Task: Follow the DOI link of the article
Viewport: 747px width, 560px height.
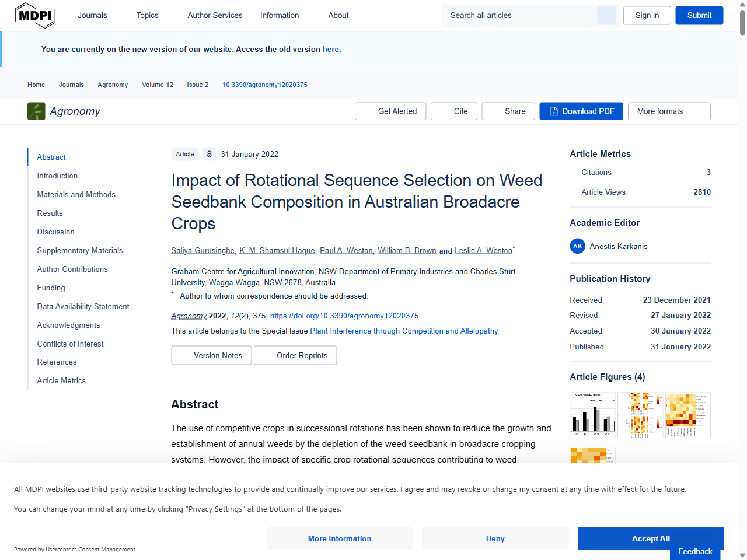Action: point(344,316)
